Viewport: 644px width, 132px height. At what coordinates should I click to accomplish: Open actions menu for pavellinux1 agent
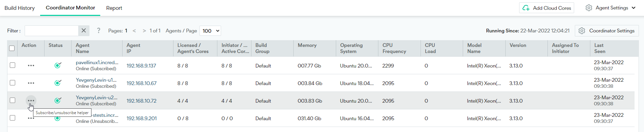[31, 65]
